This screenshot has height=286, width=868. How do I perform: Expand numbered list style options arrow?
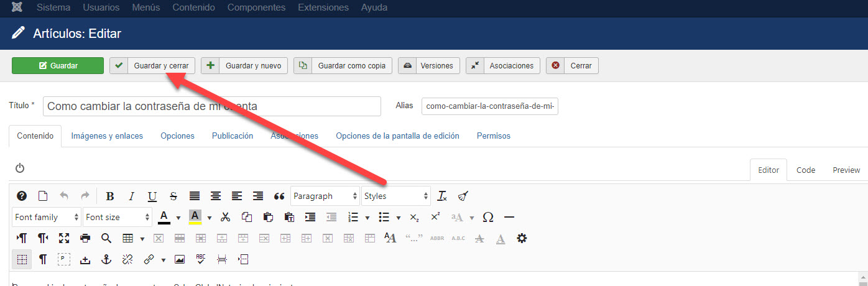click(x=367, y=218)
